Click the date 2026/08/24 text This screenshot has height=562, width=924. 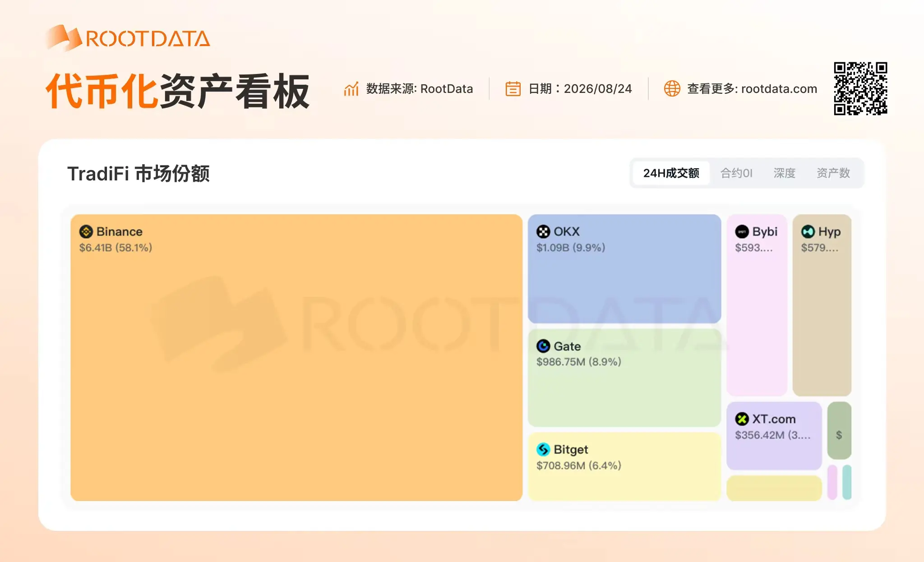(597, 89)
